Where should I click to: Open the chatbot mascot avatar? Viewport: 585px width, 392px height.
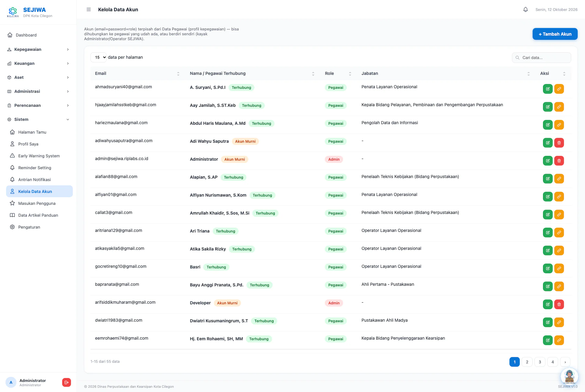[569, 376]
